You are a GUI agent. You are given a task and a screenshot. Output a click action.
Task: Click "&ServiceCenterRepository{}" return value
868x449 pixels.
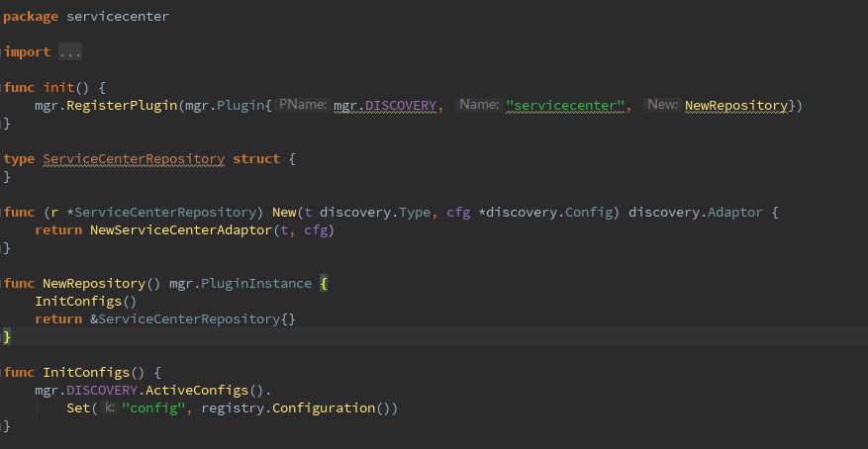click(193, 319)
